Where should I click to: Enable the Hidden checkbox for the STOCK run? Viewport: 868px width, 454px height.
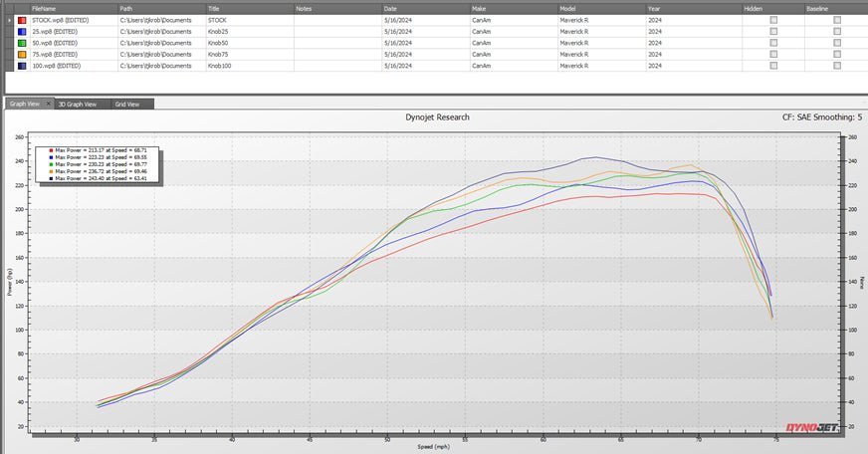773,20
